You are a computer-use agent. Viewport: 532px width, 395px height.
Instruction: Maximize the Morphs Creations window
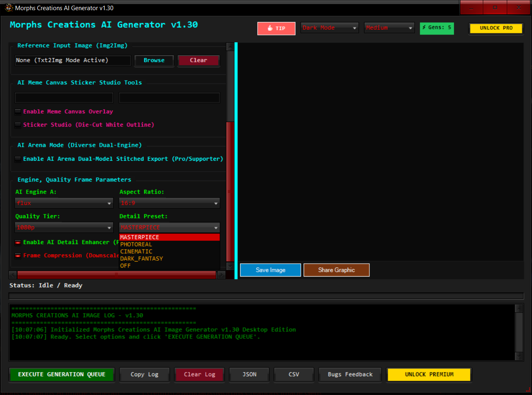pyautogui.click(x=495, y=8)
